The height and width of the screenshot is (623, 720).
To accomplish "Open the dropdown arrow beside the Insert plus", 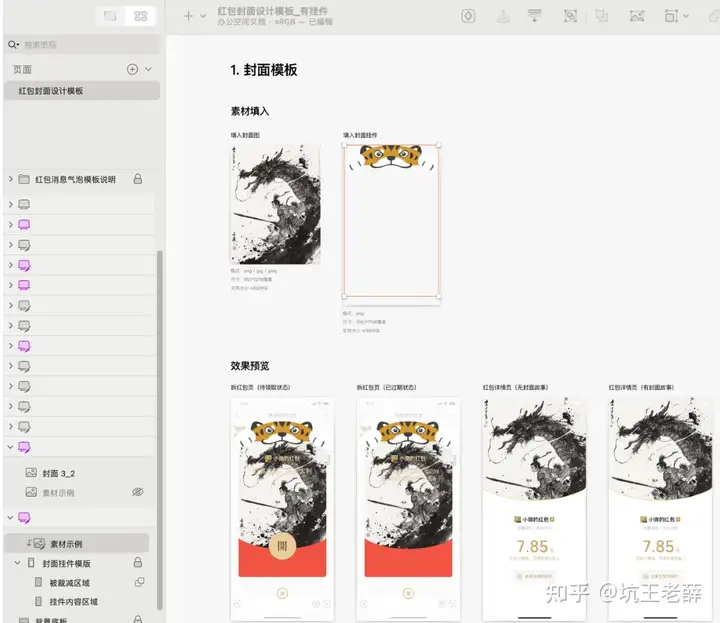I will 203,16.
